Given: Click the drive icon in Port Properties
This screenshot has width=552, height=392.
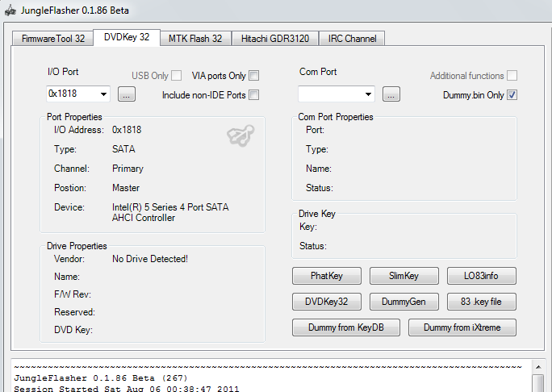Looking at the screenshot, I should (238, 138).
